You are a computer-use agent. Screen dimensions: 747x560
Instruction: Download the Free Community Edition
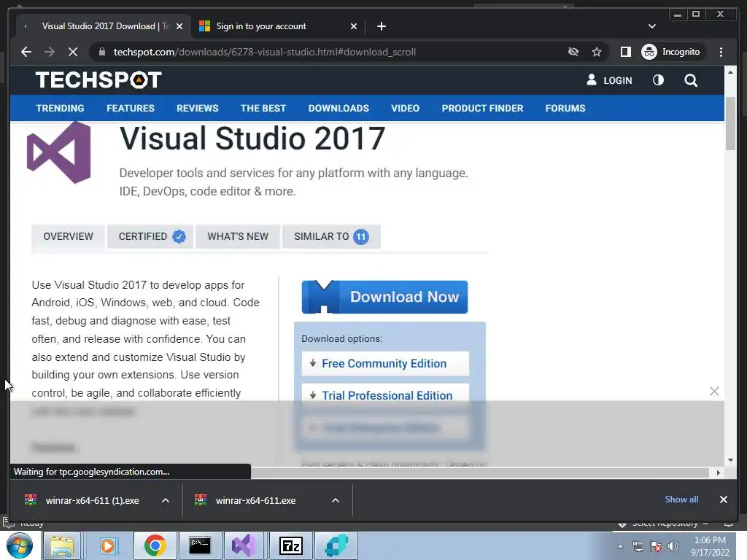click(385, 363)
